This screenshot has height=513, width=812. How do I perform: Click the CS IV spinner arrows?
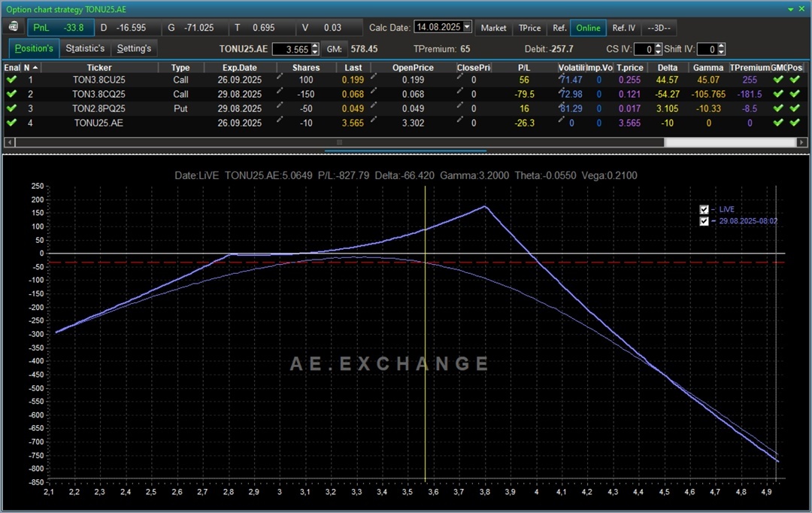pos(658,49)
